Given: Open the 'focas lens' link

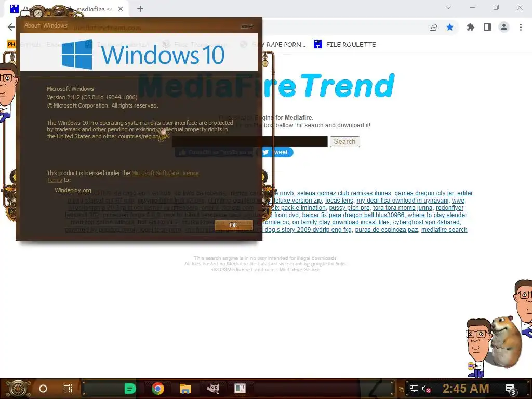Looking at the screenshot, I should click(339, 201).
